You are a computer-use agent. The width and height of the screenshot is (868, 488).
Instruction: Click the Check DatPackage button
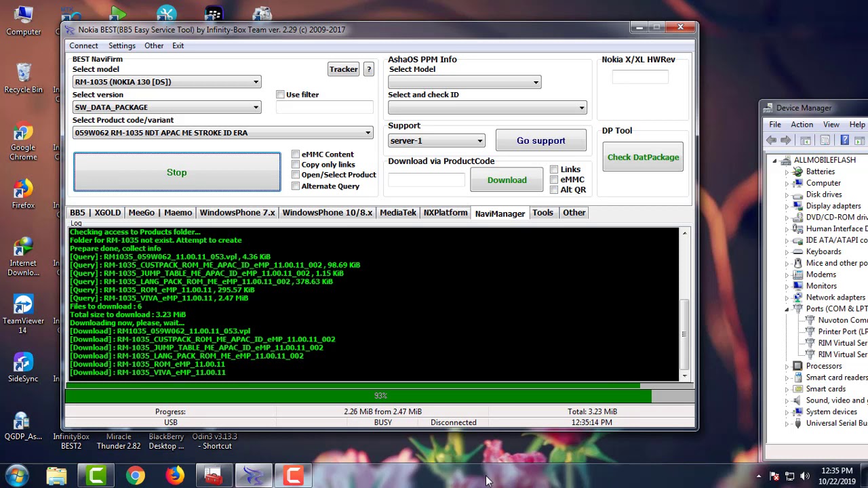coord(643,157)
